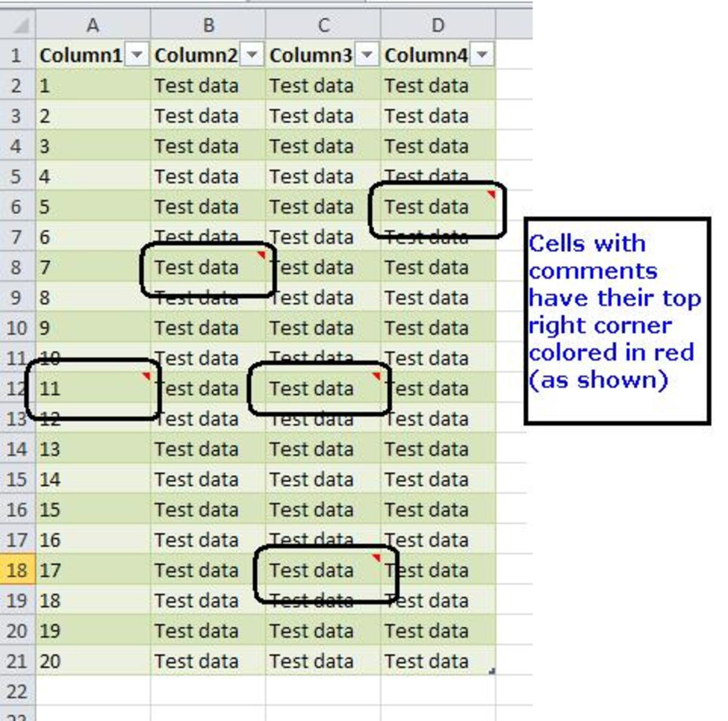728x721 pixels.
Task: Click the empty cell in row 22
Action: click(x=92, y=691)
